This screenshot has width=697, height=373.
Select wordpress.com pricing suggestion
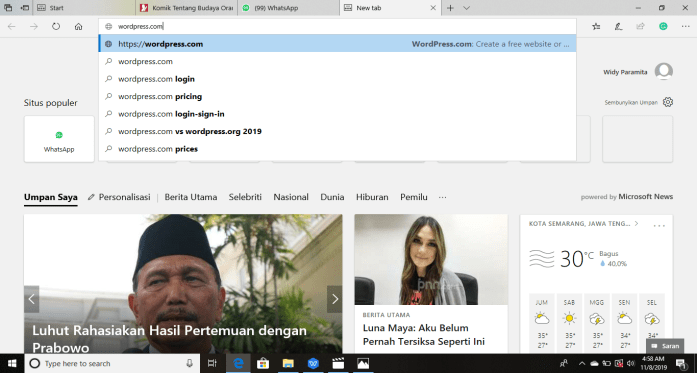pos(337,96)
